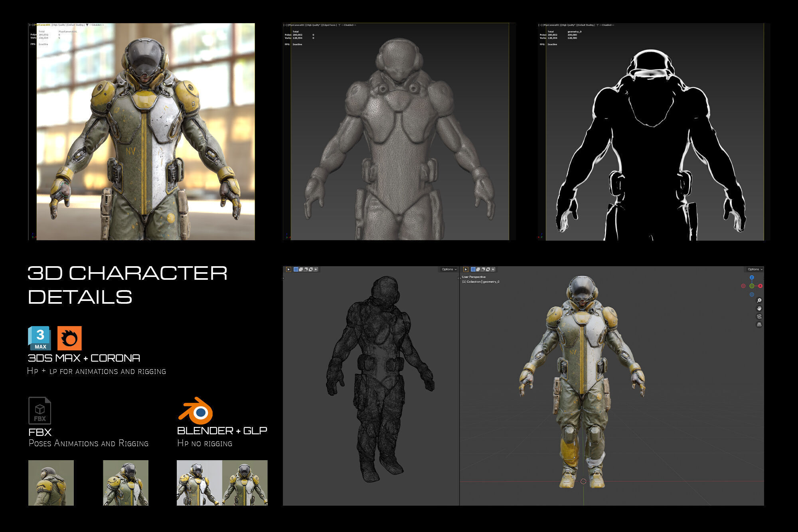This screenshot has width=798, height=532.
Task: Open High Quality menu in rendered 3ds Max viewport
Action: (58, 25)
